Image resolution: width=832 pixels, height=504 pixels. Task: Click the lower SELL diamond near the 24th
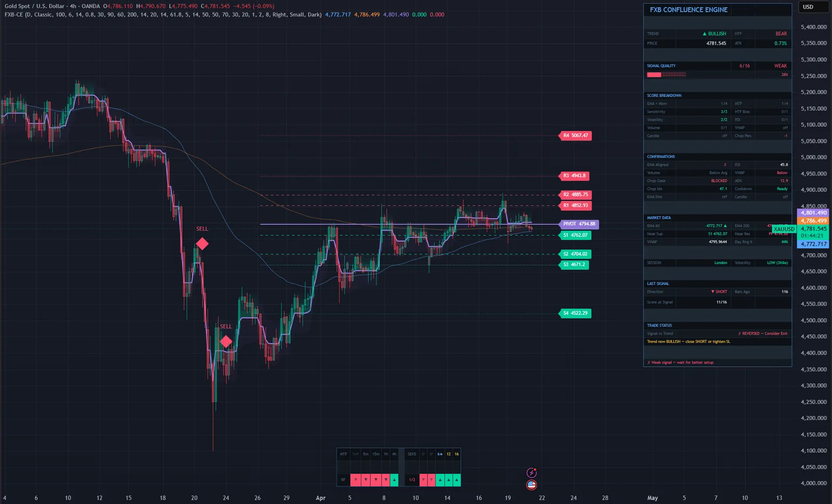(226, 341)
